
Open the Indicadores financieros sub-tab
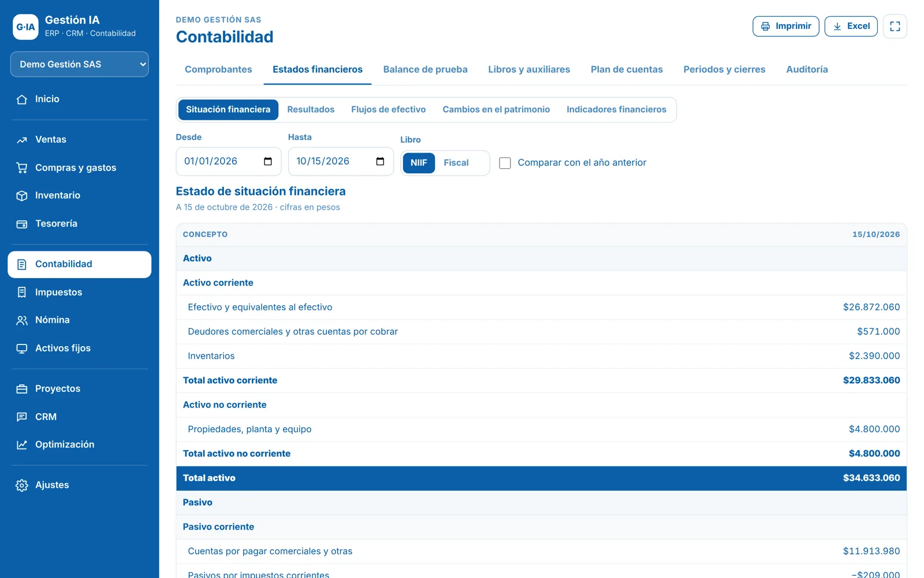click(616, 110)
